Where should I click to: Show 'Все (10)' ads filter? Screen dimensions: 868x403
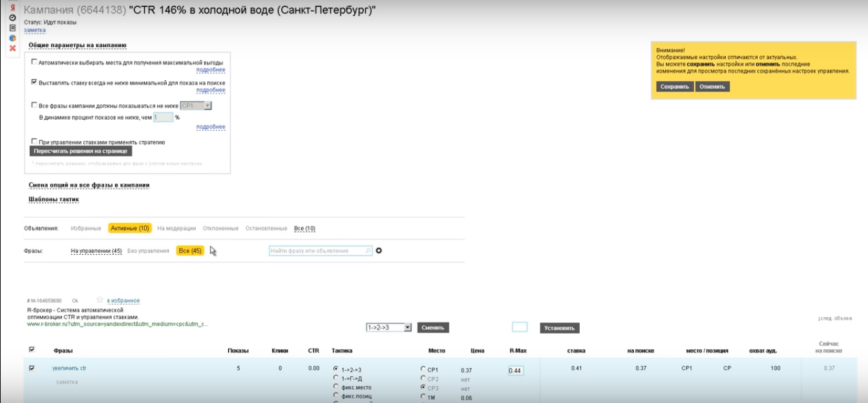[304, 228]
